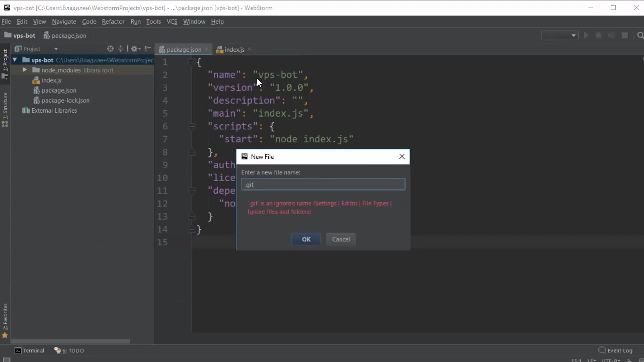Click the VCS menu item
This screenshot has height=362, width=644.
click(172, 21)
